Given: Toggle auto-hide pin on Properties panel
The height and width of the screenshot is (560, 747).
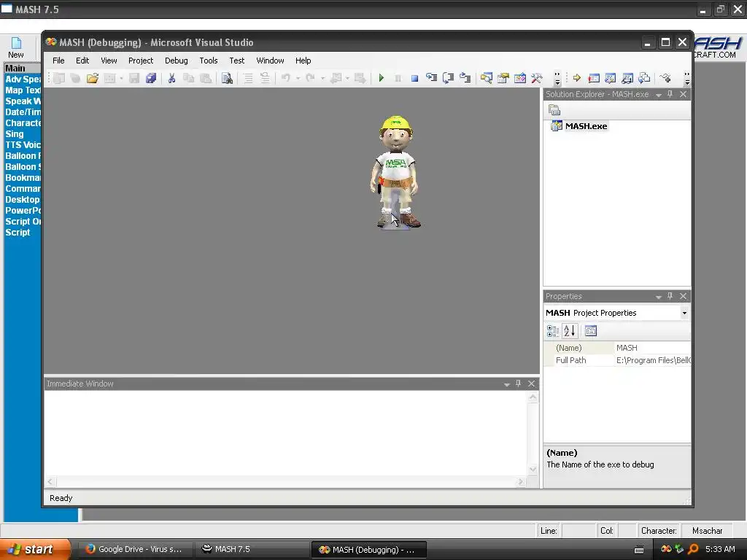Looking at the screenshot, I should (670, 296).
